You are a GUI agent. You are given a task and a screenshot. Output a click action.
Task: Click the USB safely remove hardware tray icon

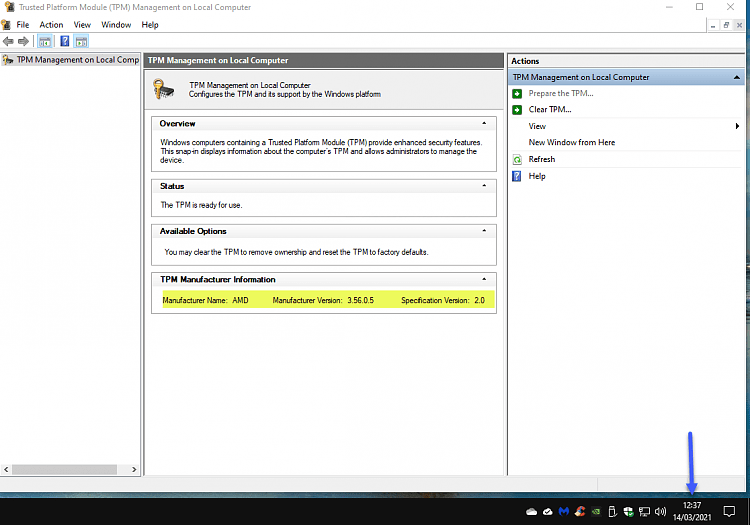(612, 512)
